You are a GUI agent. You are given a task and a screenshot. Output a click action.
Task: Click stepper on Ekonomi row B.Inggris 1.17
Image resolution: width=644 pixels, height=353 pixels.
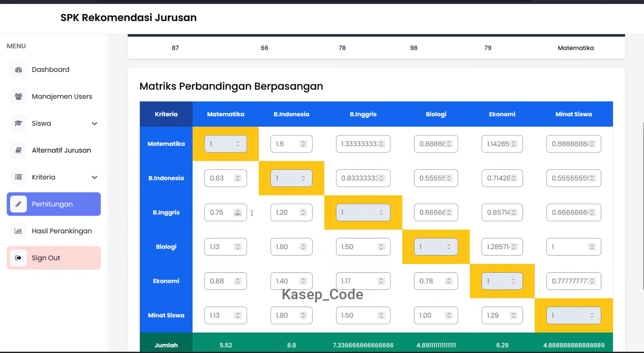(381, 281)
